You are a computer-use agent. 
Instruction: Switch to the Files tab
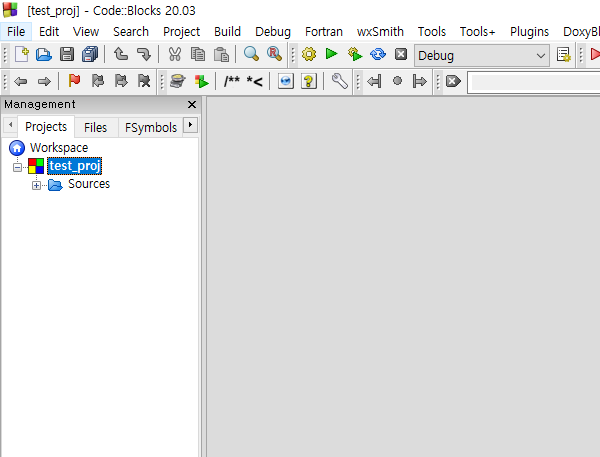coord(95,127)
